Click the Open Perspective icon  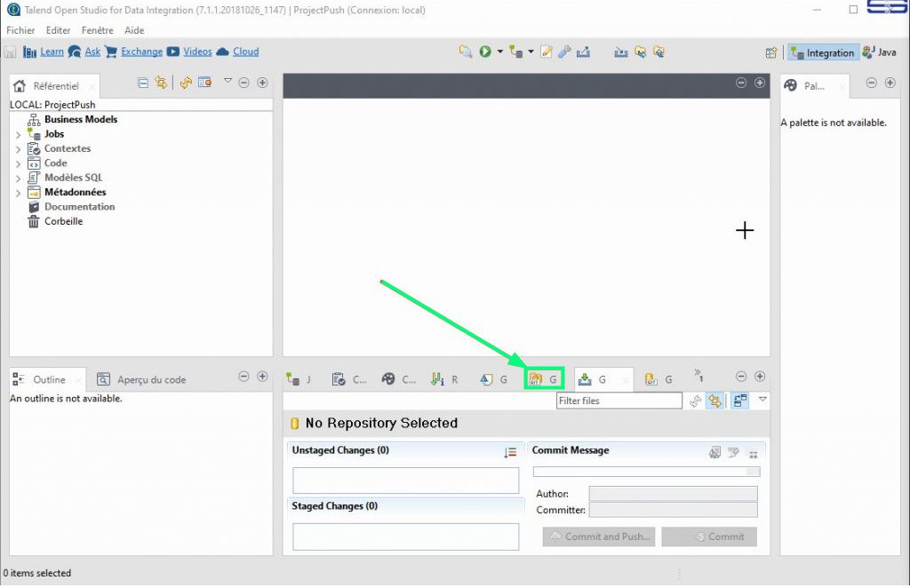pos(770,52)
